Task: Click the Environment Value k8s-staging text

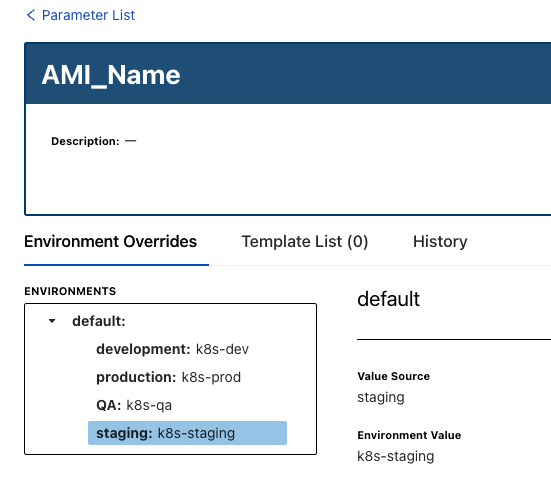Action: [396, 456]
